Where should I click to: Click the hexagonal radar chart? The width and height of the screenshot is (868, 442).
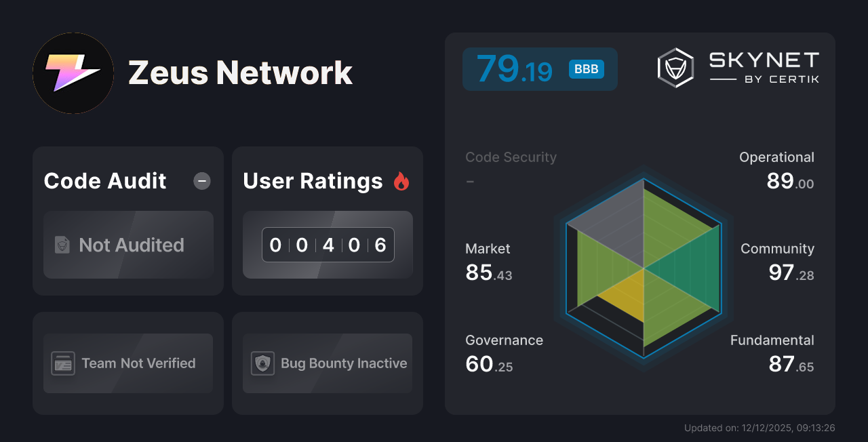click(642, 268)
